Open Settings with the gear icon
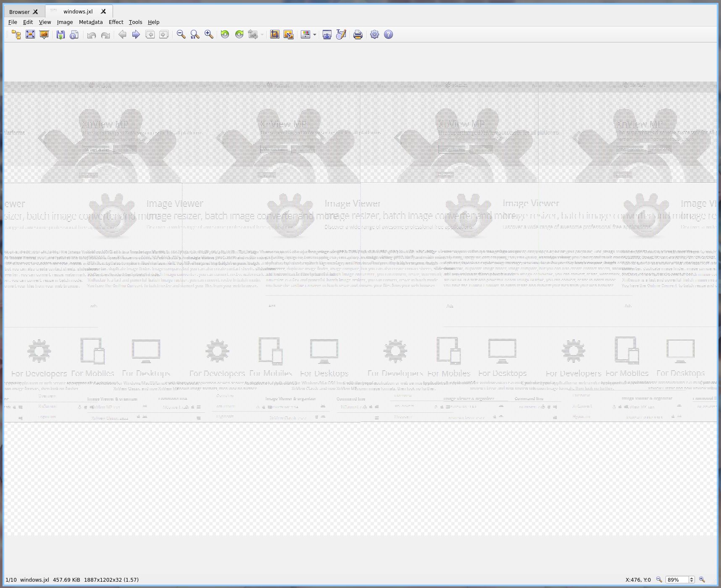Screen dimensions: 721x588 tap(374, 34)
